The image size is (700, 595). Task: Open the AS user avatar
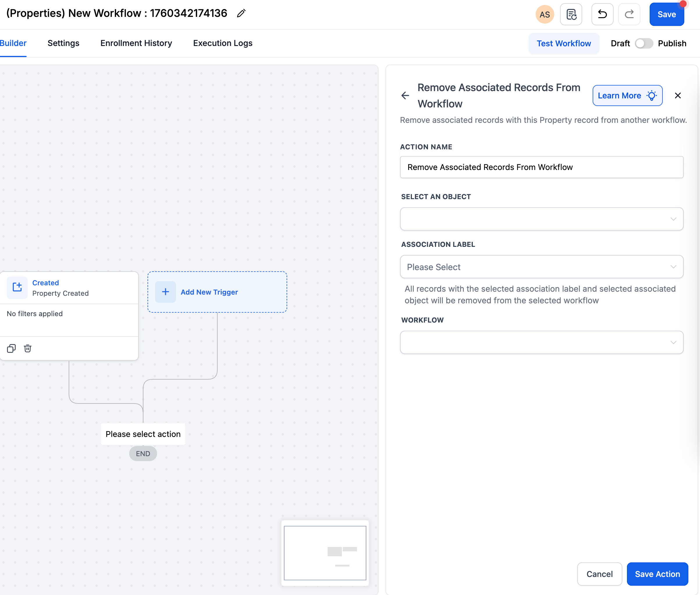tap(545, 15)
